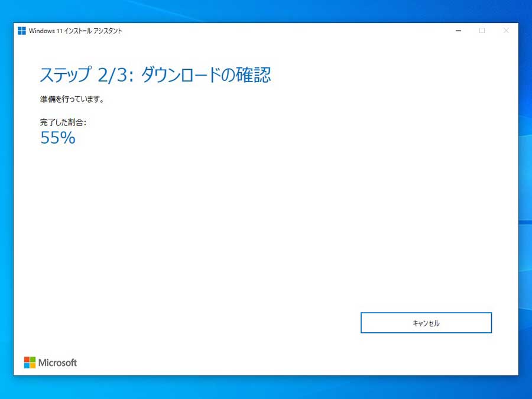The height and width of the screenshot is (399, 532).
Task: Click the Microsoft wordmark text
Action: 58,362
